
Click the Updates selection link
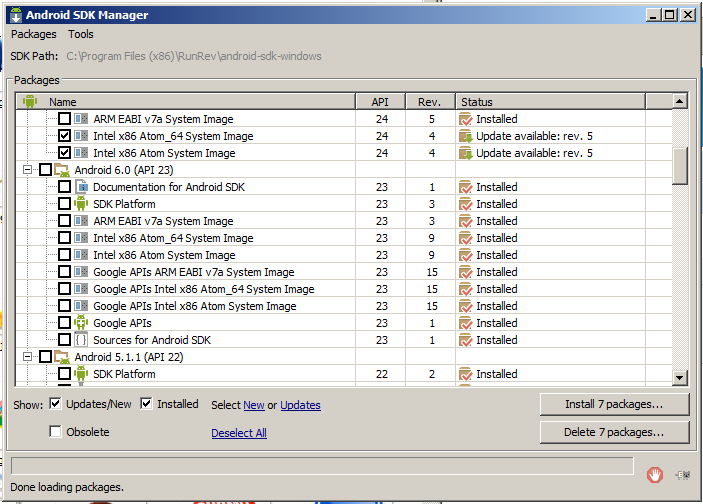pos(300,405)
